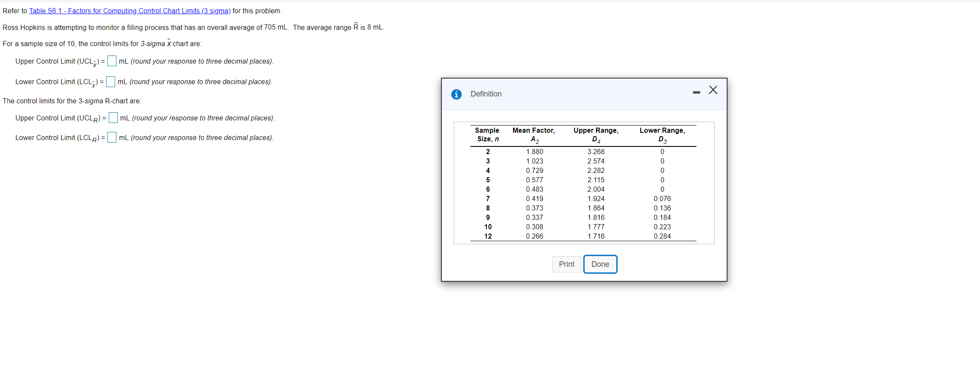Select the A2 value 0.266 for n=12
980x368 pixels.
(x=534, y=236)
